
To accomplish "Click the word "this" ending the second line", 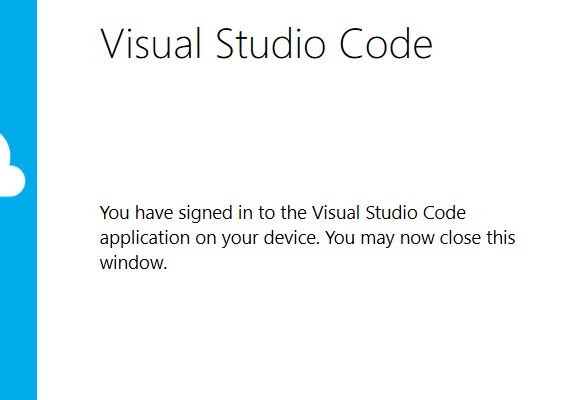I will pyautogui.click(x=501, y=238).
